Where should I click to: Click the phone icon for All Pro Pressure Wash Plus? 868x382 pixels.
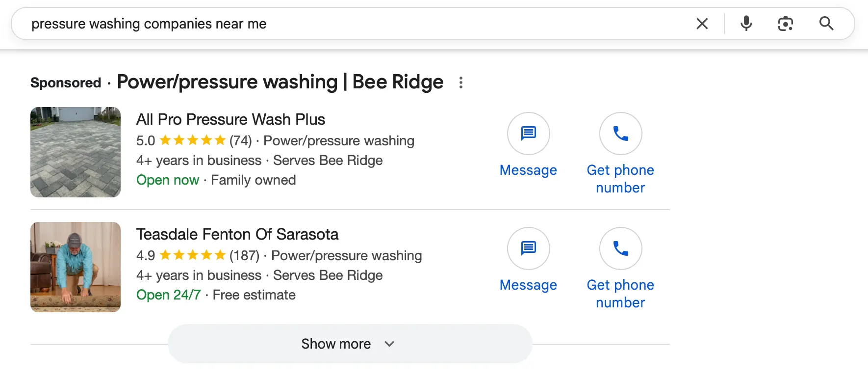pos(620,133)
